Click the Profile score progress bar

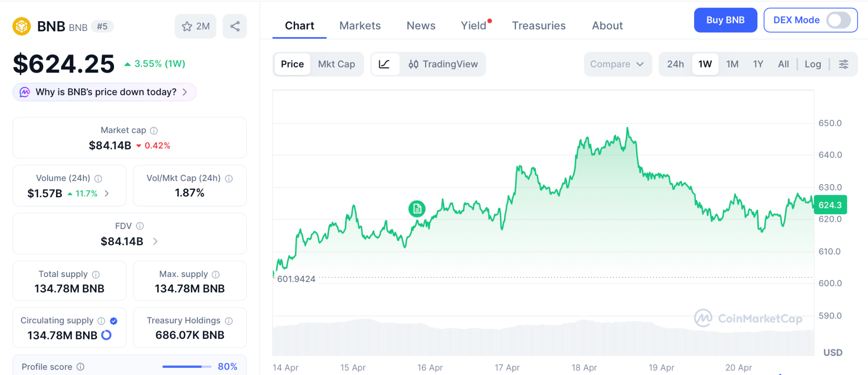tap(186, 367)
